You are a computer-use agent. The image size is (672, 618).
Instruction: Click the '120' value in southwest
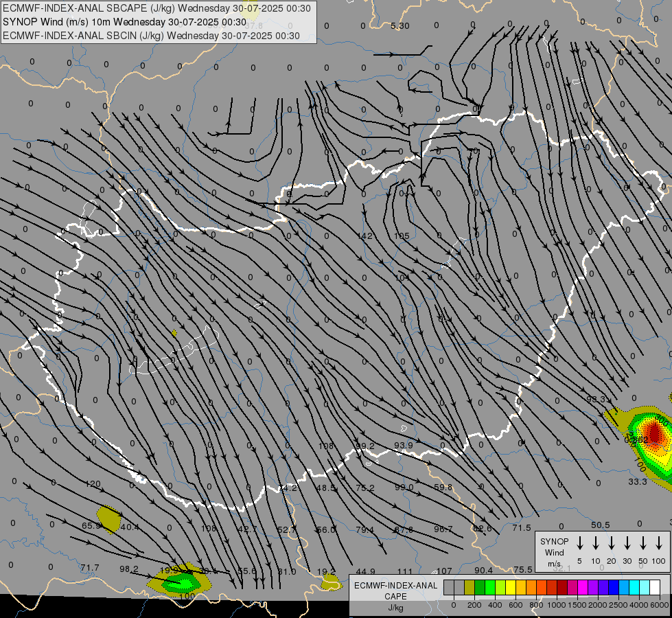click(x=93, y=484)
